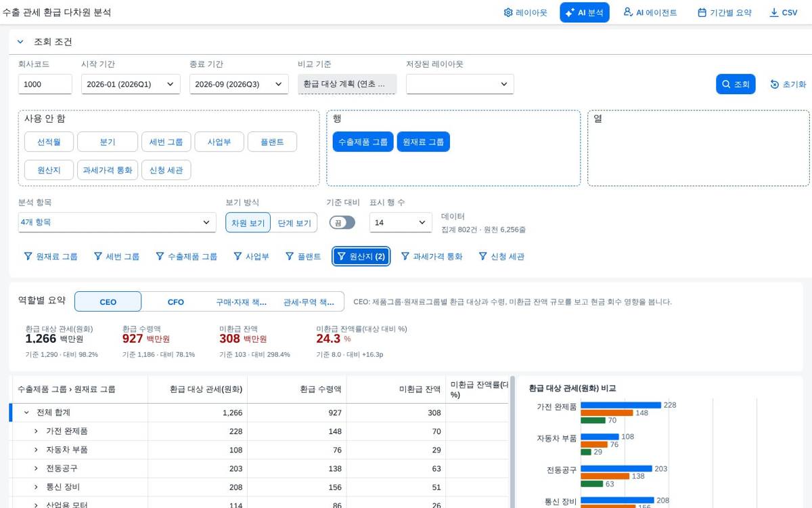The height and width of the screenshot is (508, 812).
Task: Switch to the CFO role tab
Action: (x=176, y=301)
